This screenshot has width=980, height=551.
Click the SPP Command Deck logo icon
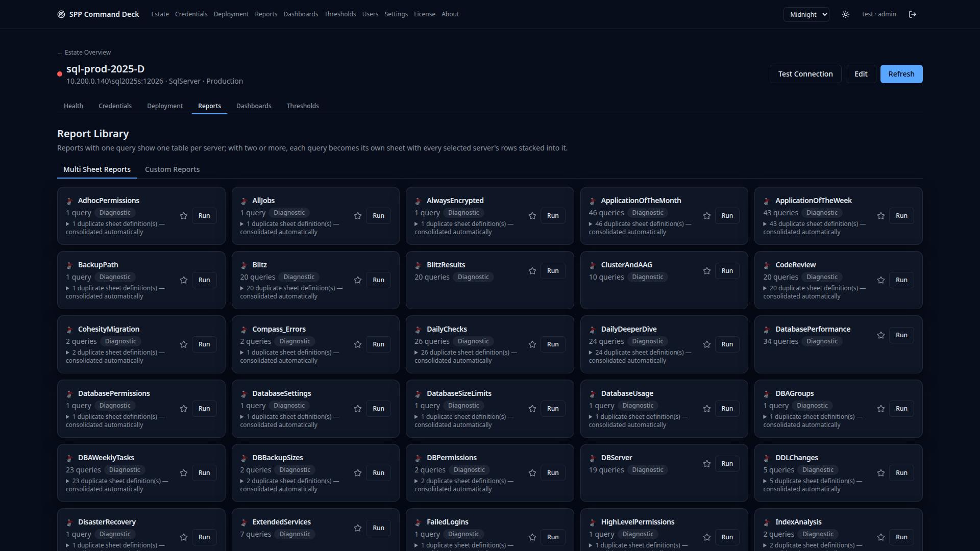pyautogui.click(x=61, y=14)
